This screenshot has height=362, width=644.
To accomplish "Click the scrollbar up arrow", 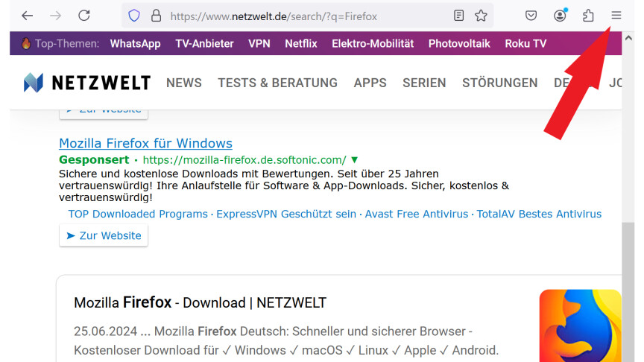I will coord(628,38).
